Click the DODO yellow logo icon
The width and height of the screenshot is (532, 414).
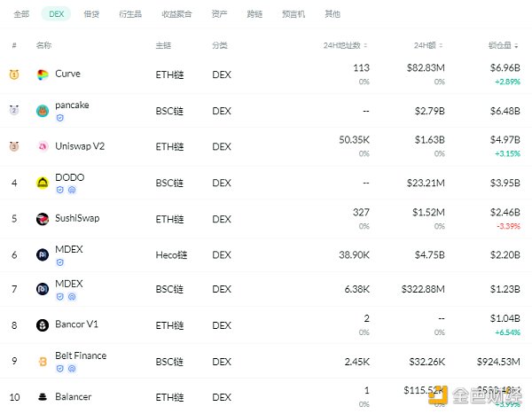pos(43,183)
